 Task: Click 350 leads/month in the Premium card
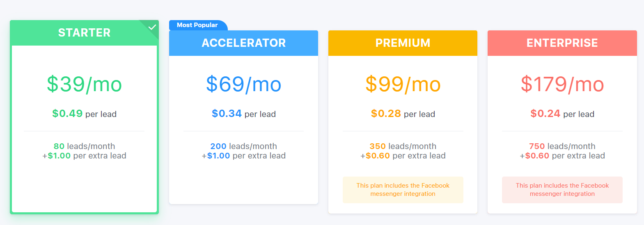click(403, 146)
